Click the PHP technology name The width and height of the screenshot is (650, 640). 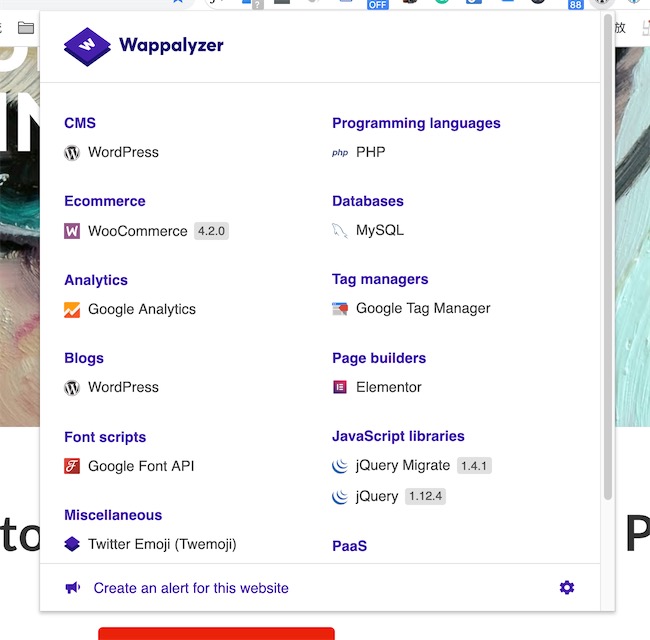point(371,152)
